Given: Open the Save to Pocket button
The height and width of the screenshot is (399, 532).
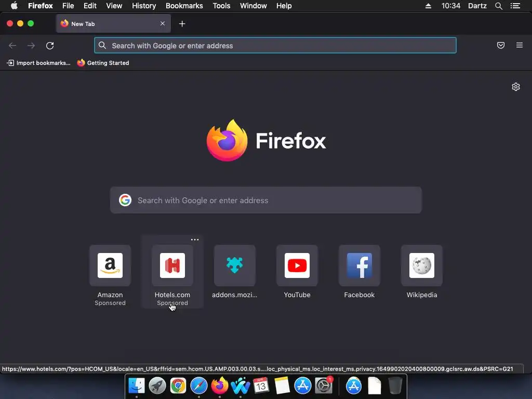Looking at the screenshot, I should pos(500,45).
